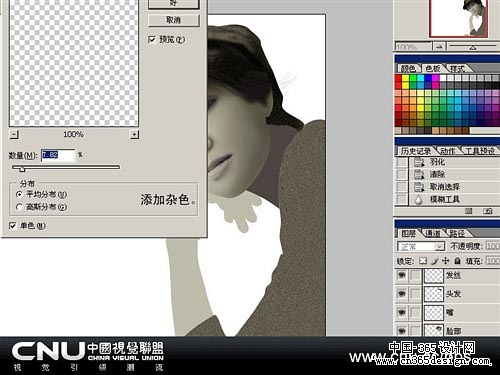Toggle lock position cross icon
Screen dimensions: 500x375
pos(446,261)
